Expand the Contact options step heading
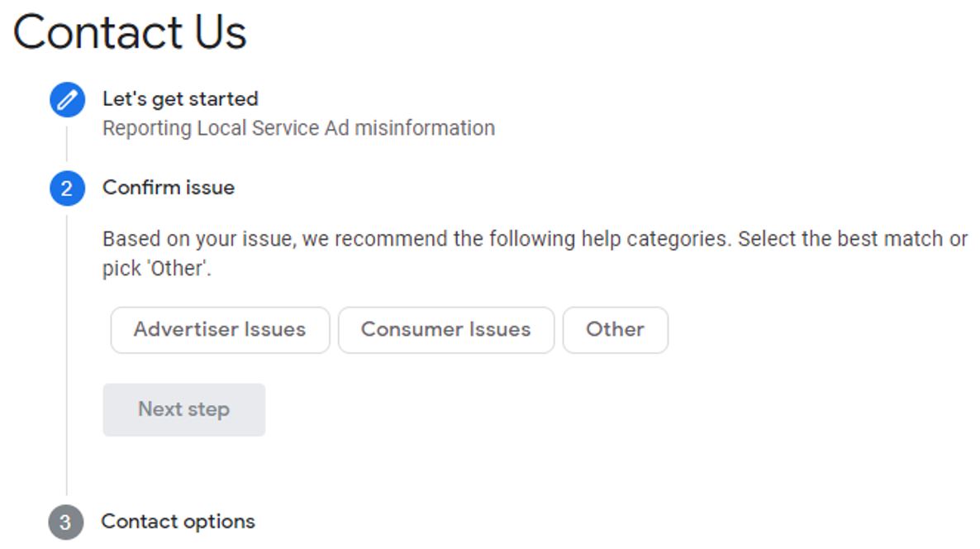980x549 pixels. click(x=178, y=522)
